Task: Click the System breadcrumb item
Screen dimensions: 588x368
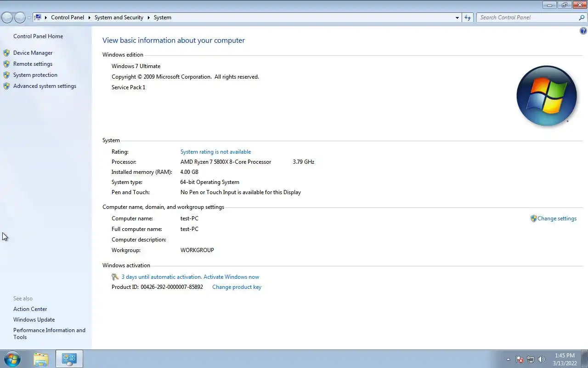Action: pos(163,17)
